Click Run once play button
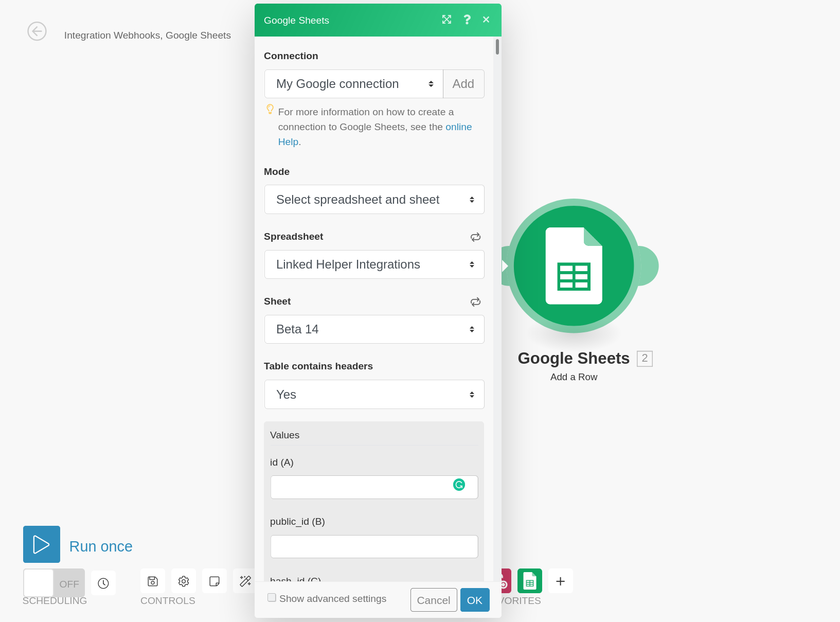 tap(42, 544)
